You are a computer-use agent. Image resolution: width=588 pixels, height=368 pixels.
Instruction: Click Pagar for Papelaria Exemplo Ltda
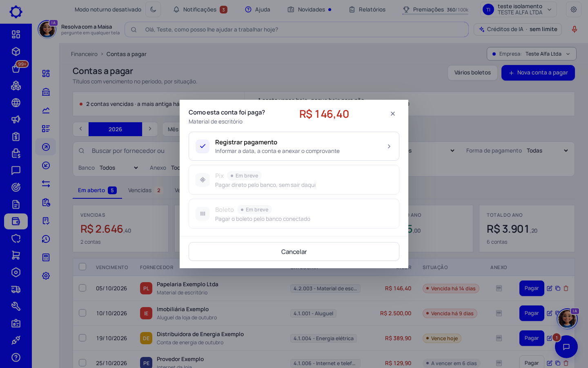pos(532,288)
